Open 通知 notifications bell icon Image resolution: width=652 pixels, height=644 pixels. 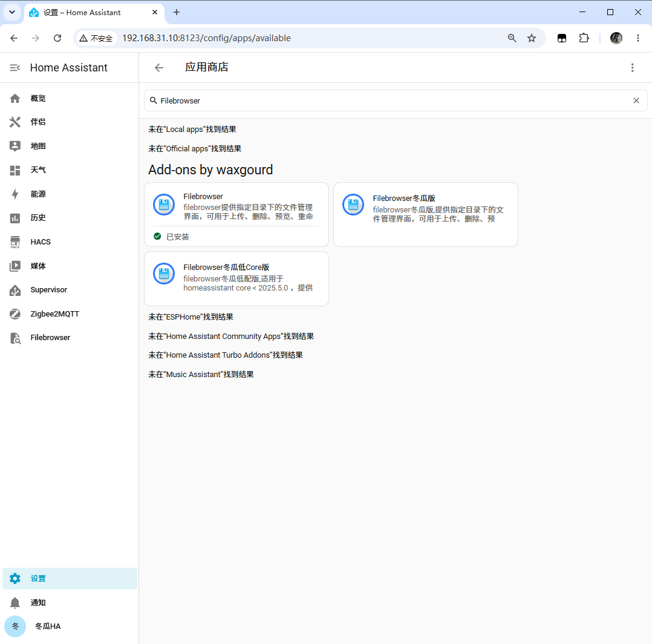point(15,602)
